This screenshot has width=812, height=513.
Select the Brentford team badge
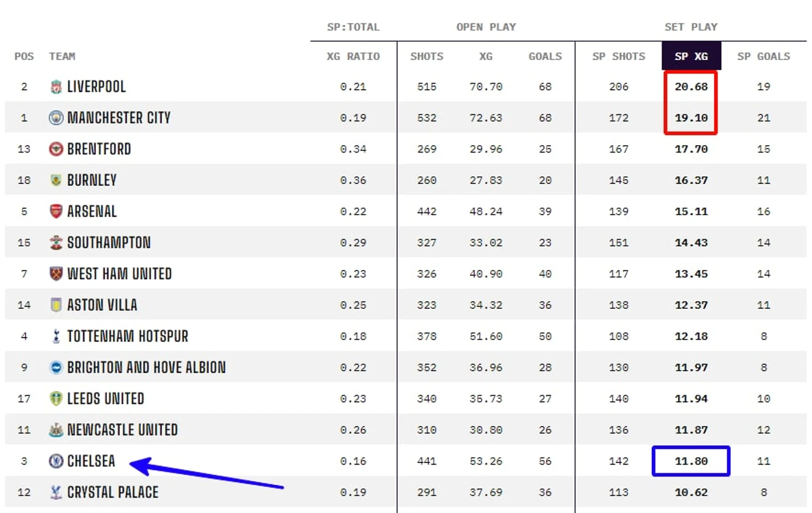click(56, 149)
